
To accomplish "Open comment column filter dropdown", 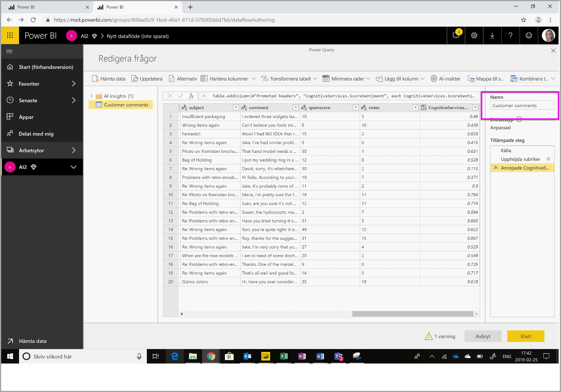I will point(296,107).
